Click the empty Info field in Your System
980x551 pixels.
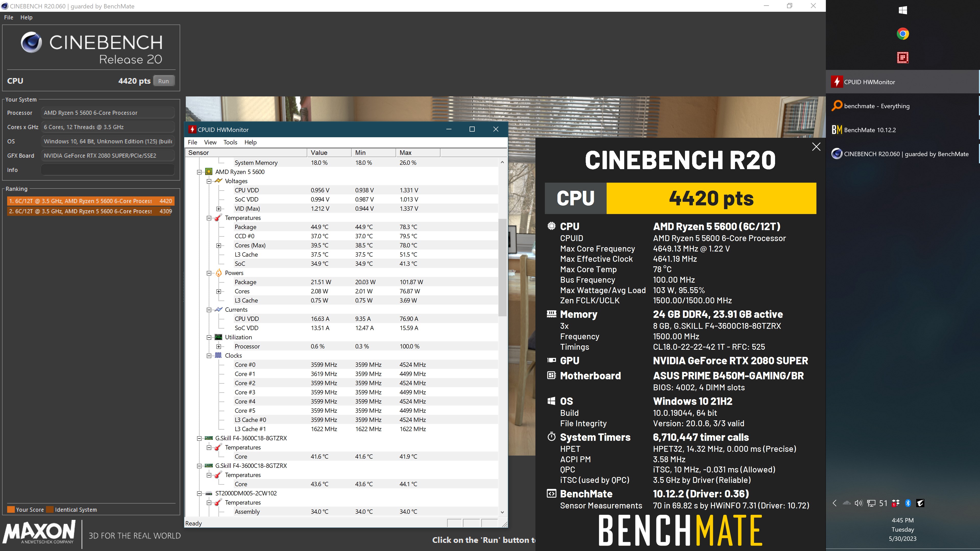[x=108, y=170]
